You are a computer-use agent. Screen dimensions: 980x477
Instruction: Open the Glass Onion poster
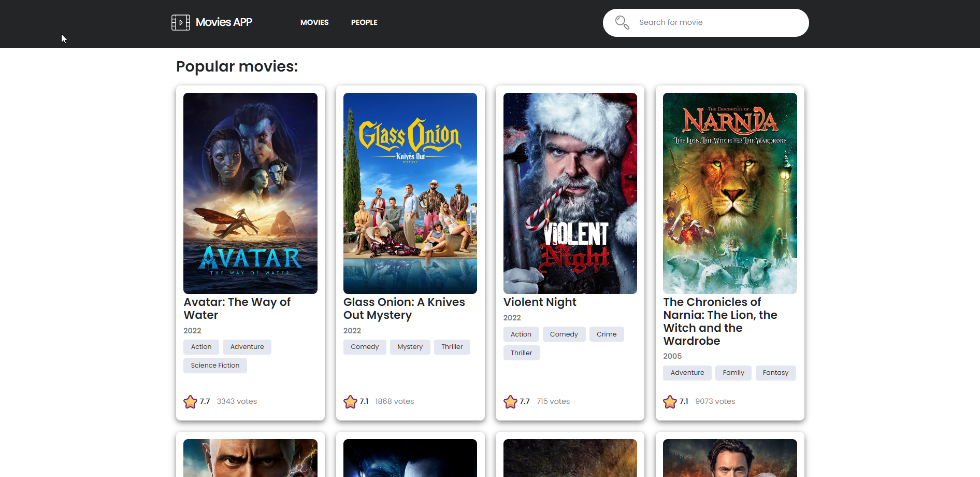pyautogui.click(x=410, y=193)
